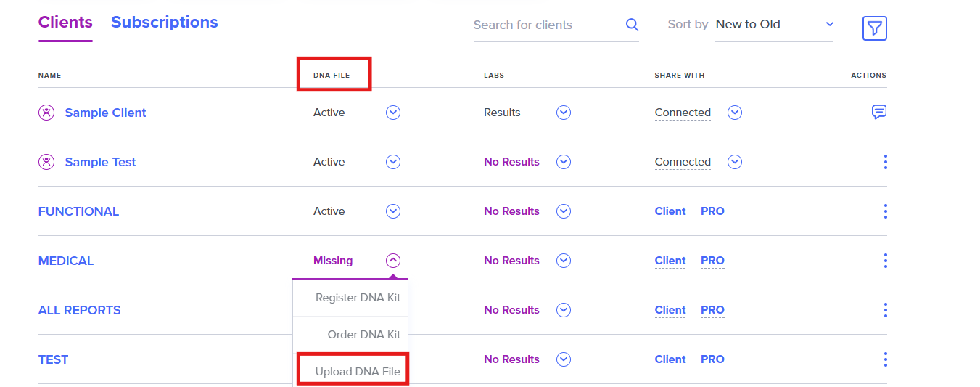Click the DNA FILE column header
Screen dimensions: 980x387
332,75
